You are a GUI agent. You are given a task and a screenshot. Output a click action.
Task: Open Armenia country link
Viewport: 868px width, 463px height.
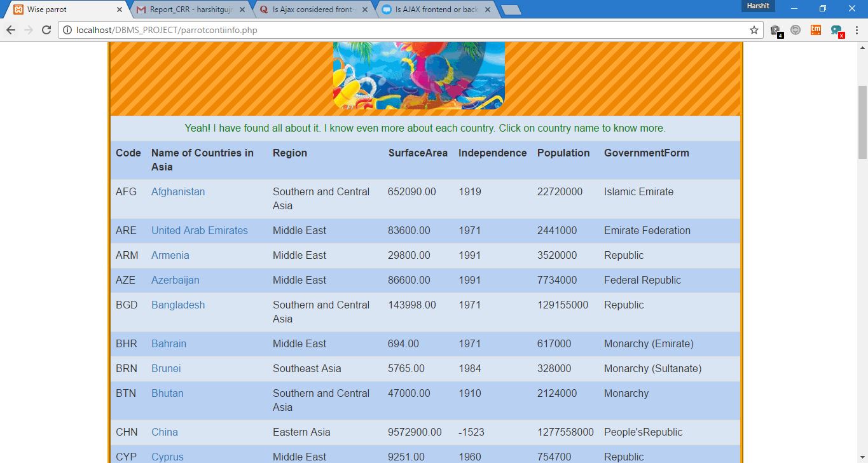(x=170, y=255)
